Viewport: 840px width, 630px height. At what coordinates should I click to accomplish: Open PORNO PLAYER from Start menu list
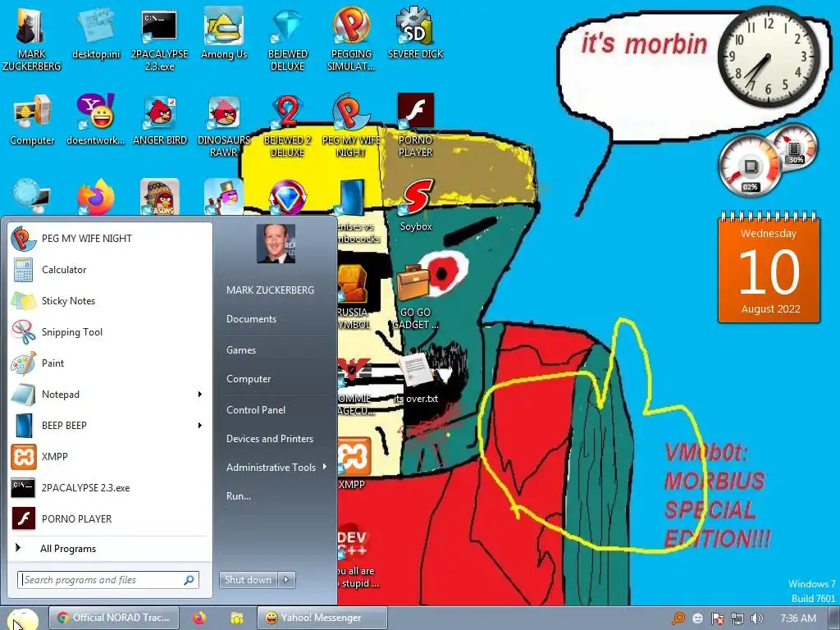click(110, 518)
